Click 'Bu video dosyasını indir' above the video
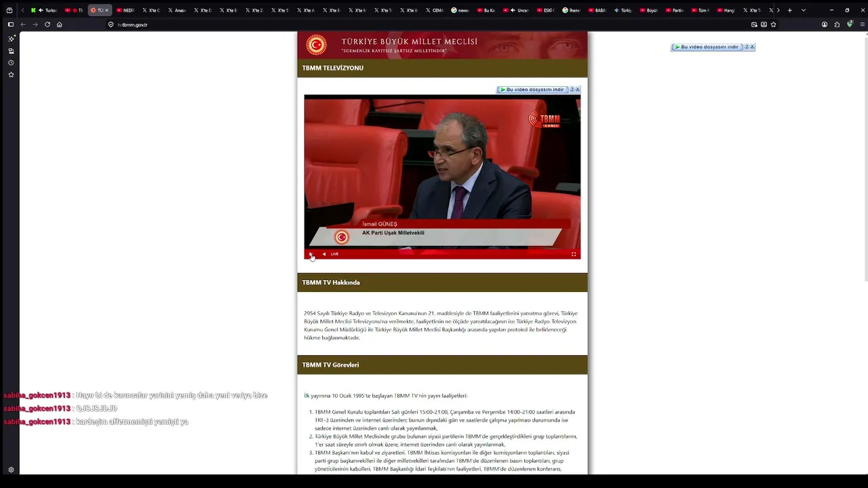The image size is (868, 488). [x=533, y=89]
